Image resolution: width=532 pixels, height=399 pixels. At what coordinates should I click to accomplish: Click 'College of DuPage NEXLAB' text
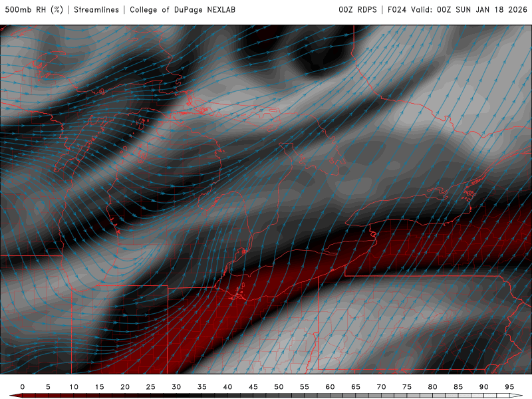point(182,9)
